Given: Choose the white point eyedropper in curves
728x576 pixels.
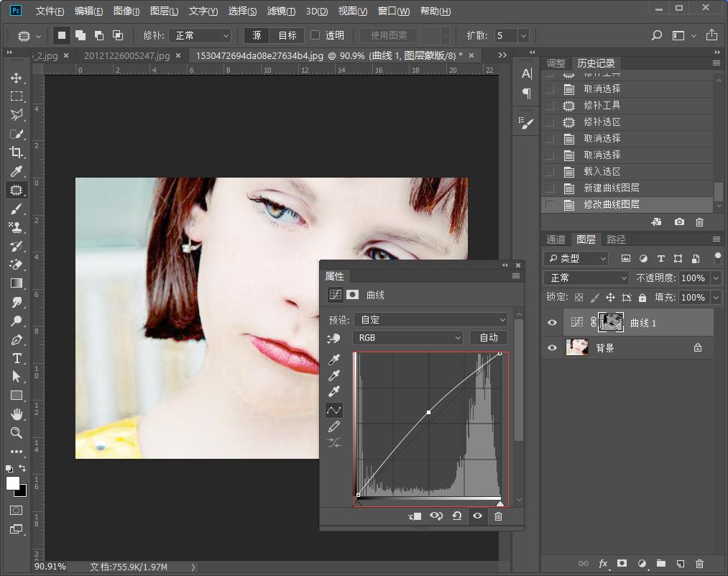Looking at the screenshot, I should [334, 392].
